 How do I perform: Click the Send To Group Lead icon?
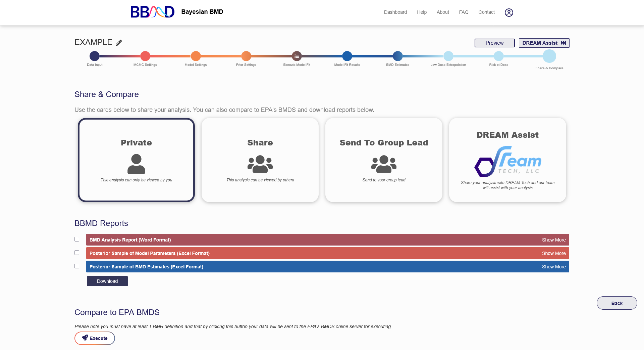pyautogui.click(x=384, y=164)
